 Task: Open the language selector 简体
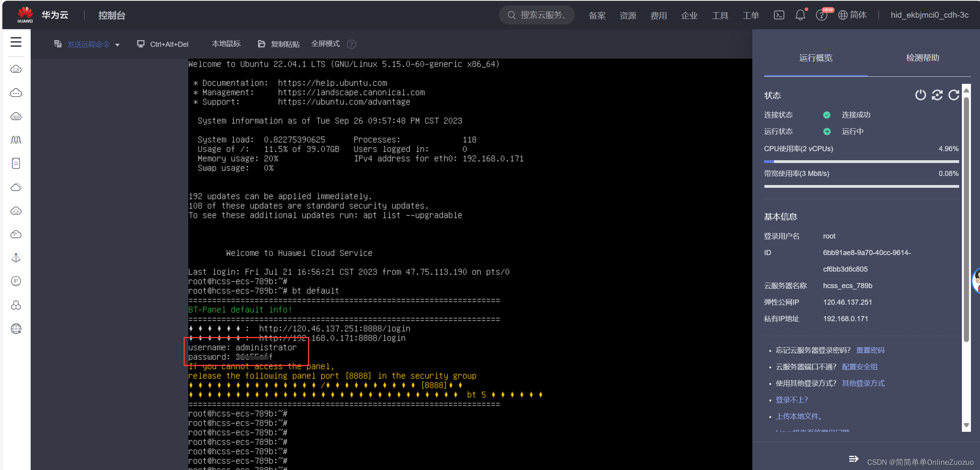[x=852, y=15]
